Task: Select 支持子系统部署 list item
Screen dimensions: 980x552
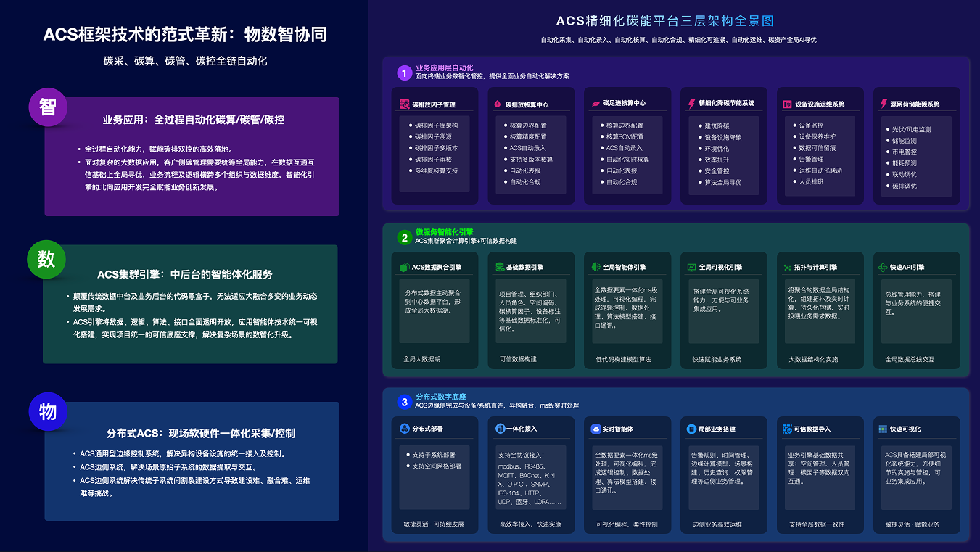Action: click(433, 454)
